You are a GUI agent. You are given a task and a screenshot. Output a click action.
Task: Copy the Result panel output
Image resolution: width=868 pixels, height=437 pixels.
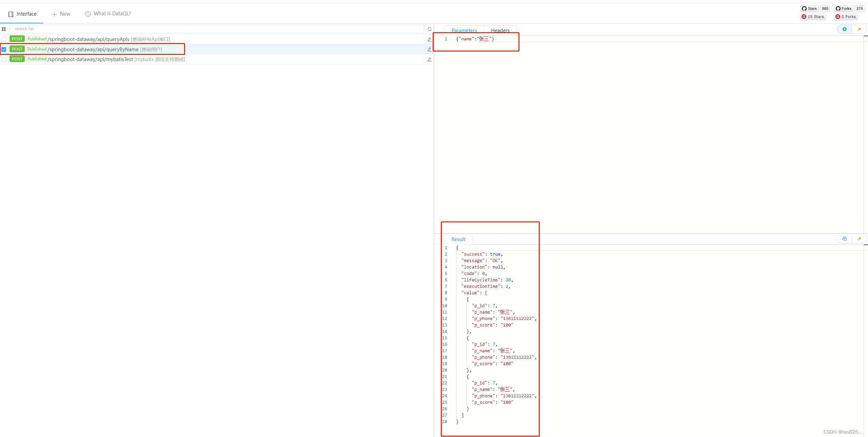844,239
